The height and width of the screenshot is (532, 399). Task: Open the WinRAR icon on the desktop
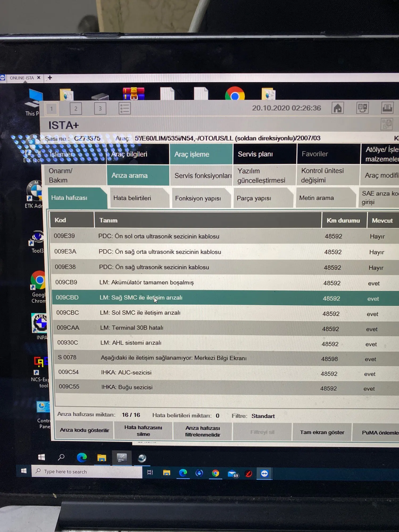tap(134, 94)
